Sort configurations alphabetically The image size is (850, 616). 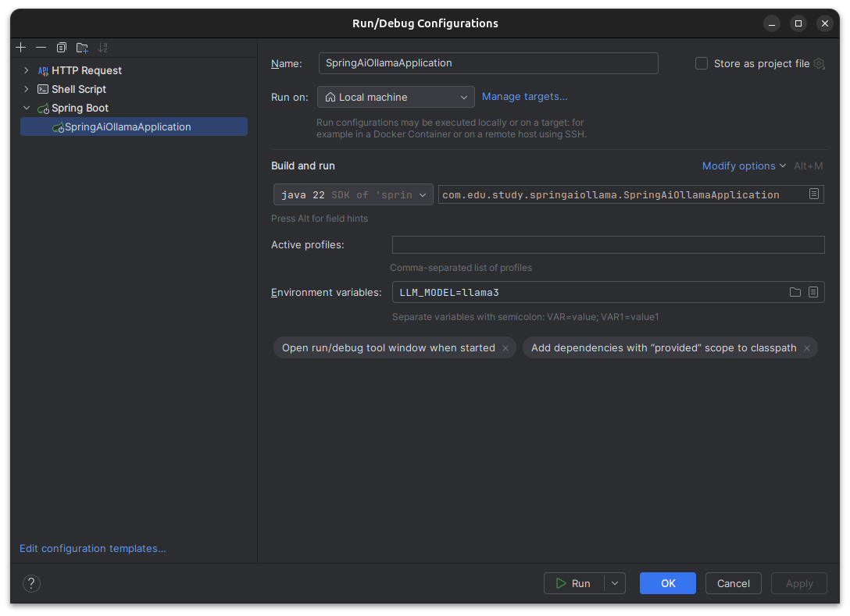coord(102,48)
